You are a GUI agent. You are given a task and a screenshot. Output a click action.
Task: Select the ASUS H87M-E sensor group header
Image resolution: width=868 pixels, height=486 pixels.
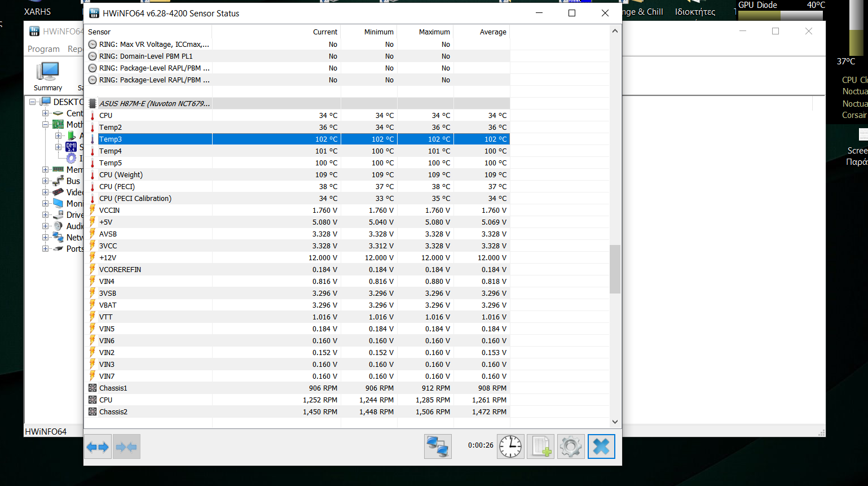coord(155,104)
